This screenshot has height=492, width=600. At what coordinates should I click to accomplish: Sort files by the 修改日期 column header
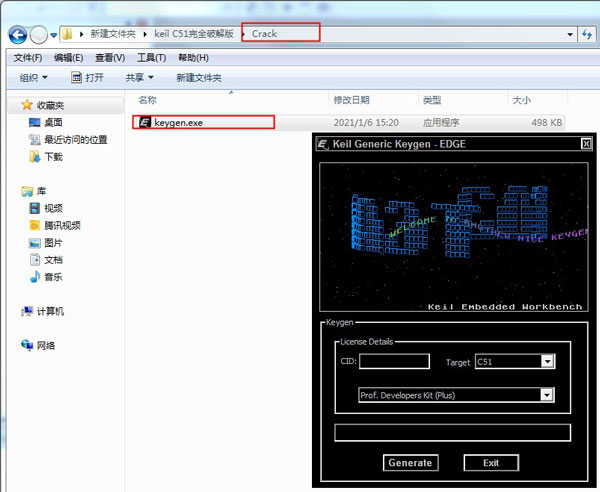click(351, 100)
